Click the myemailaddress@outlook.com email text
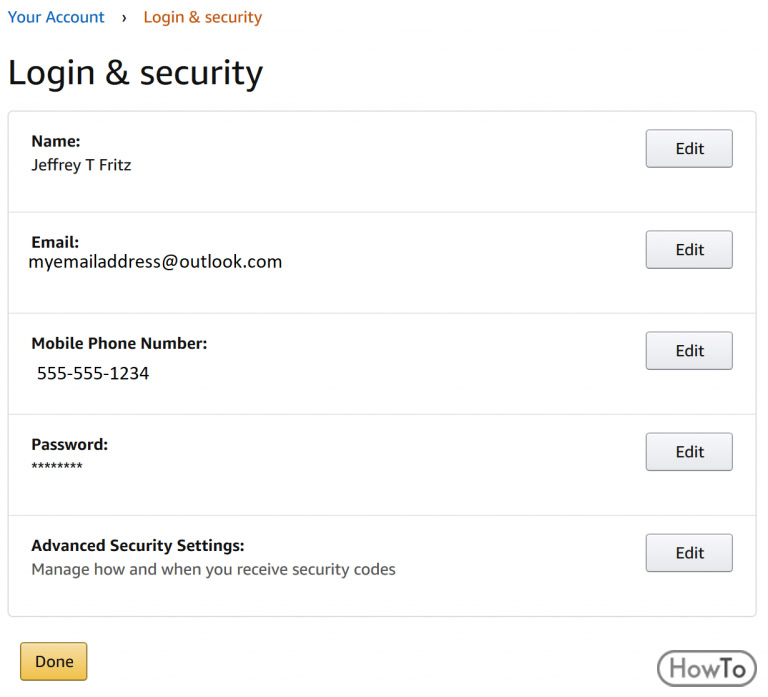This screenshot has height=697, width=768. (x=155, y=262)
